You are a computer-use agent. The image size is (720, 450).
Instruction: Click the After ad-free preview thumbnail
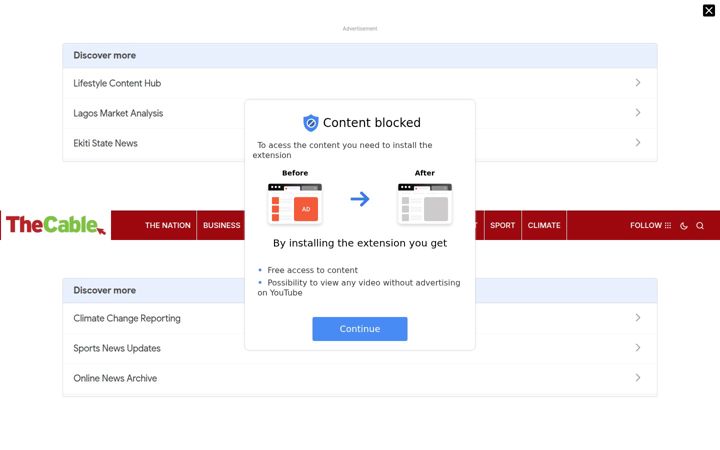[425, 203]
